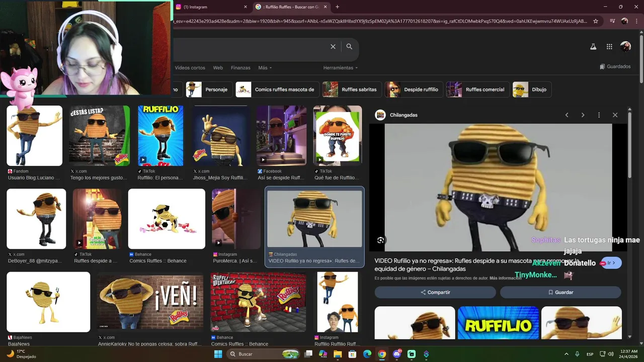Viewport: 644px width, 362px height.
Task: Open the blue RUFFILIO TikTok thumbnail
Action: point(160,136)
